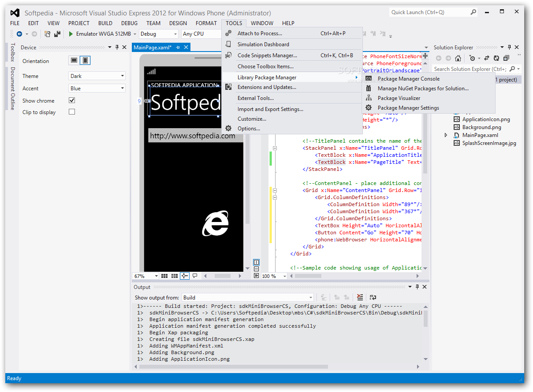Toggle snap to snaplines button in designer

[x=185, y=276]
